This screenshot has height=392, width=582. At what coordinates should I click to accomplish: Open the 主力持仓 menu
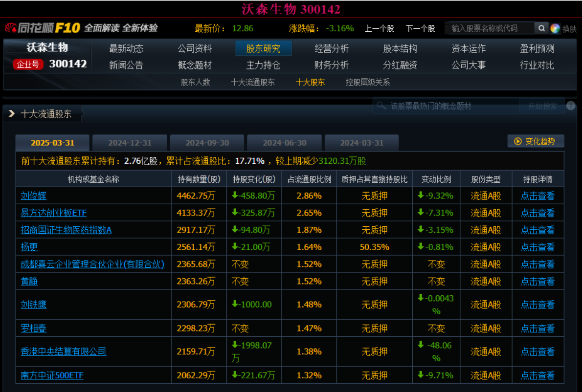(x=263, y=65)
